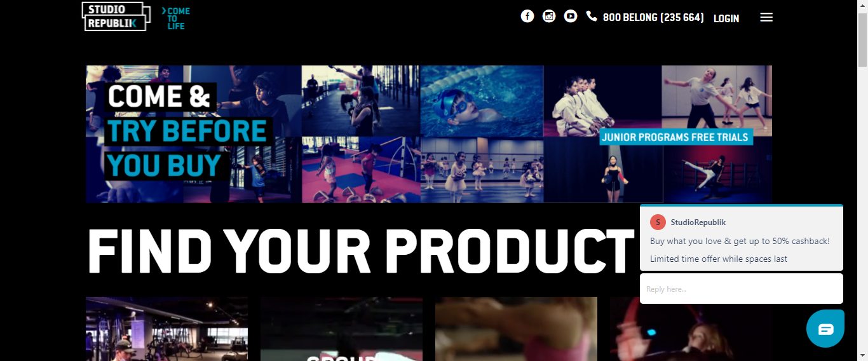Select the Group product thumbnail
Viewport: 868px width, 361px height.
pyautogui.click(x=341, y=329)
